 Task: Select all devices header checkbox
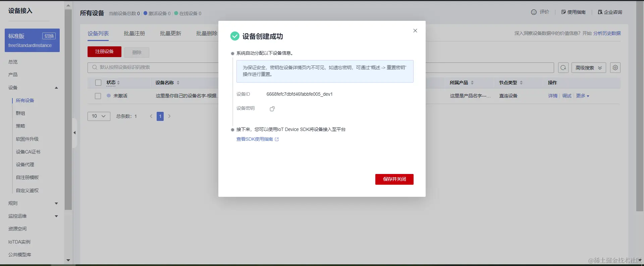coord(98,83)
